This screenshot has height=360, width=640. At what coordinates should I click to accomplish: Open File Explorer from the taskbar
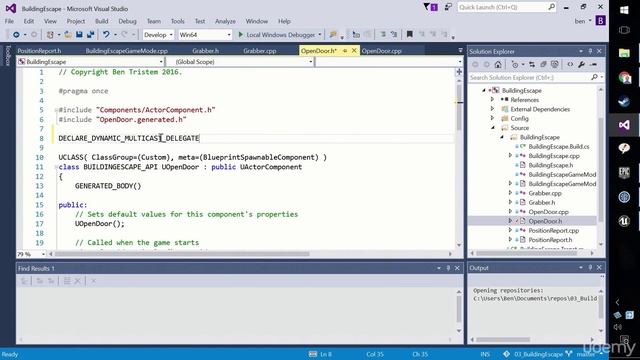pos(624,53)
